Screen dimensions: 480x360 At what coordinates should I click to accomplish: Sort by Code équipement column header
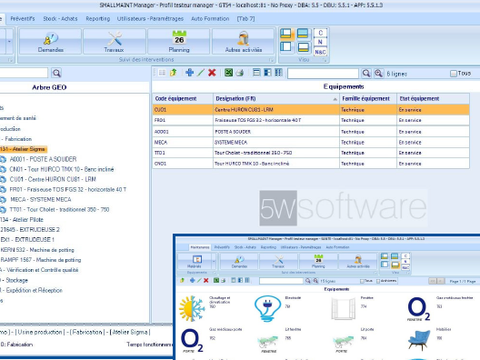point(183,99)
